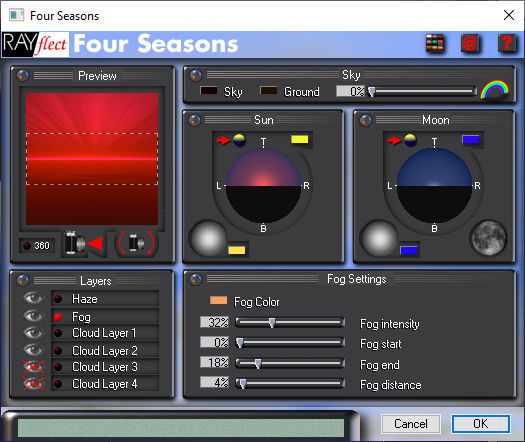Close the Four Seasons window

509,15
